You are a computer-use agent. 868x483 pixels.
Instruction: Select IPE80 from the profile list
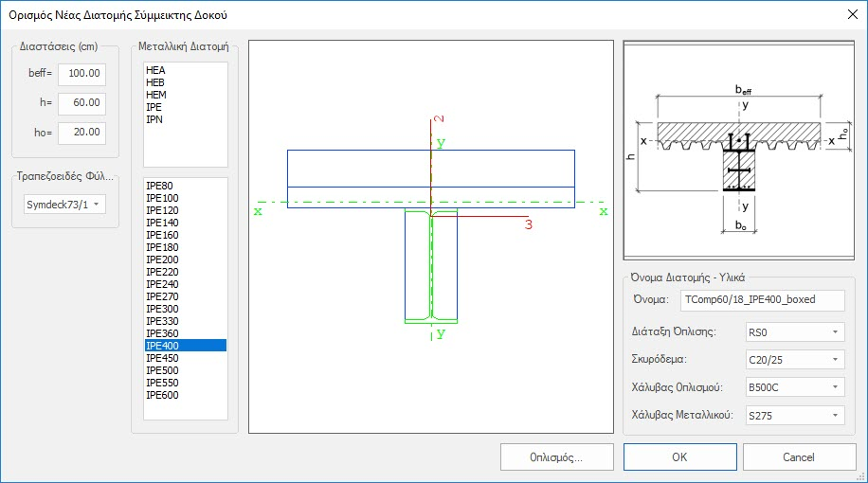160,186
